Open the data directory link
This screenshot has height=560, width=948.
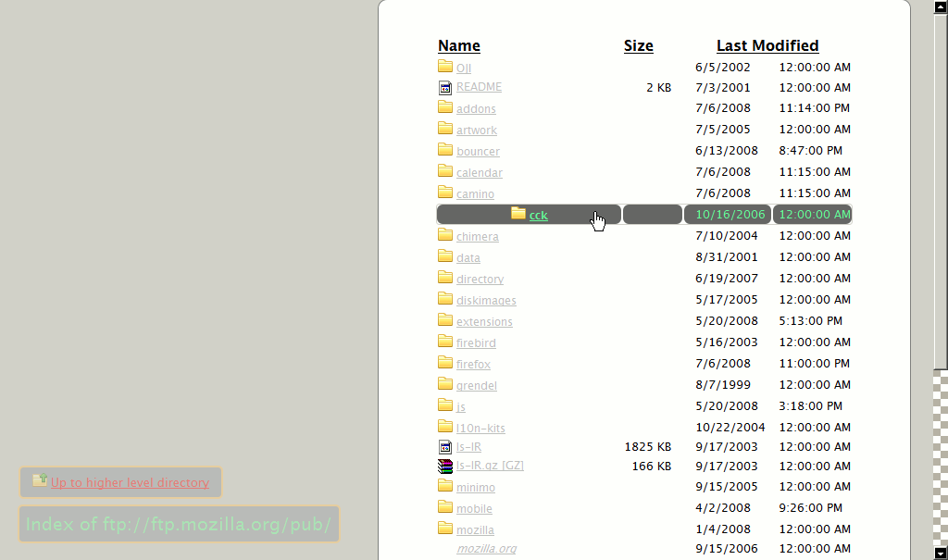(468, 257)
